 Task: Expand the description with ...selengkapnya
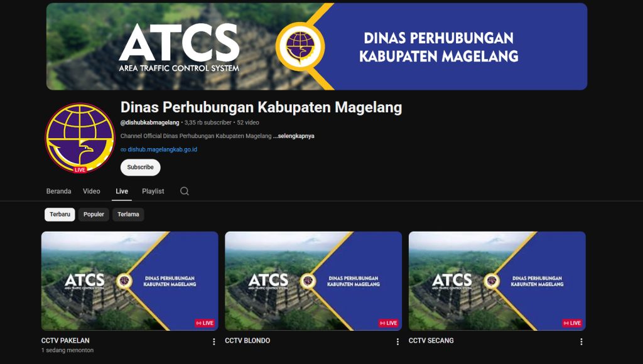point(294,136)
